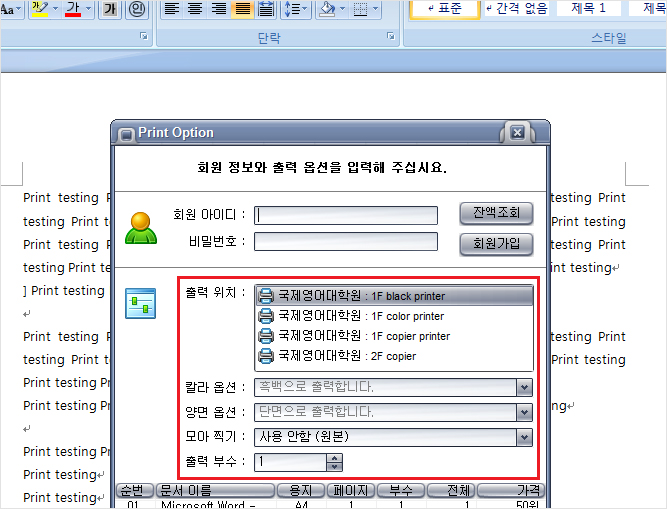667x509 pixels.
Task: Click the print settings slider icon
Action: (140, 303)
